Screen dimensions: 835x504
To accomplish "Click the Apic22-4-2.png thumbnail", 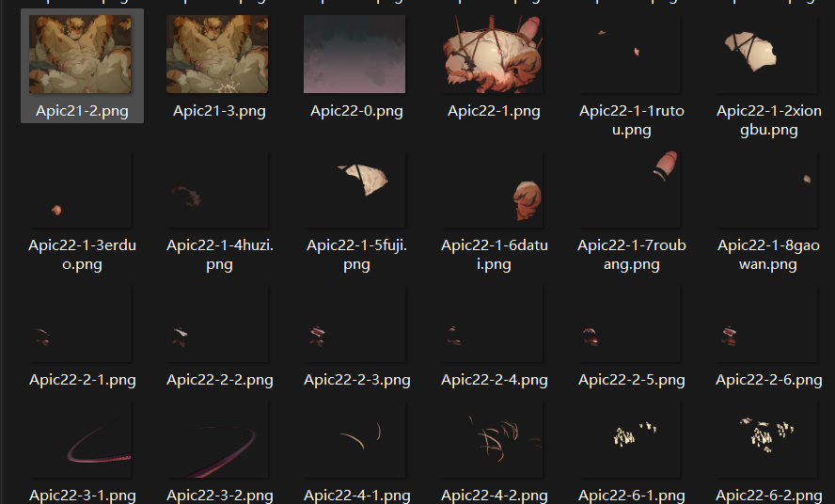I will [492, 439].
